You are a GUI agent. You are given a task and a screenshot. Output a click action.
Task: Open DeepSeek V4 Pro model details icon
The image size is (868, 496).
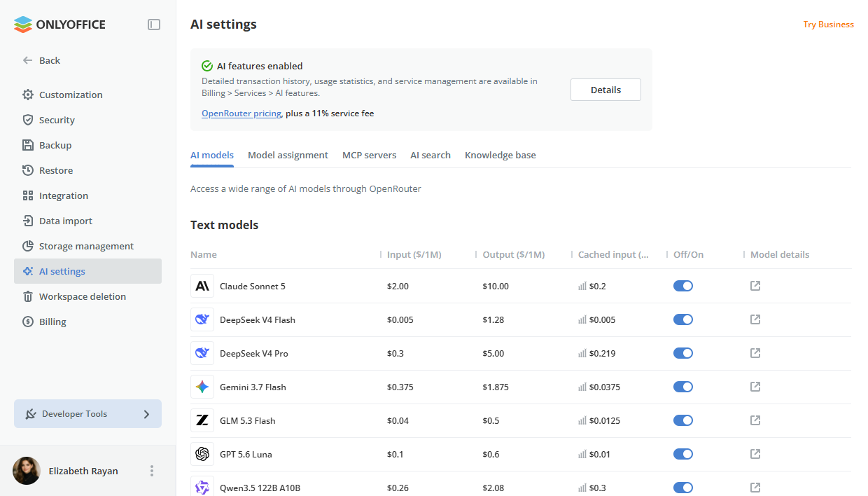755,353
